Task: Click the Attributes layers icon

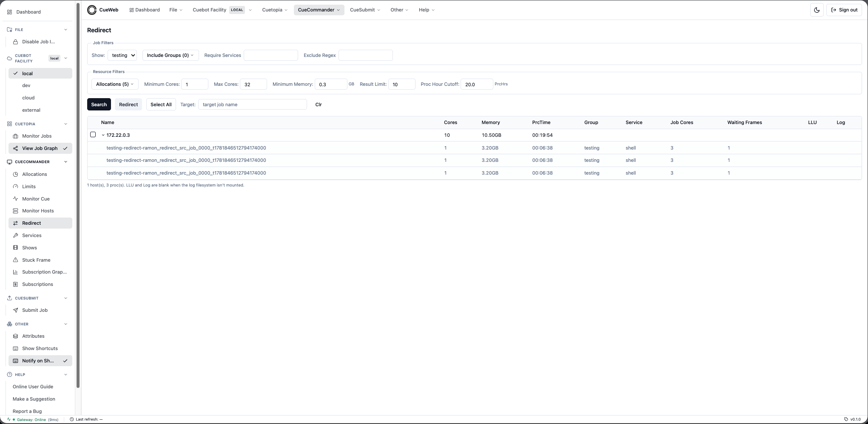Action: click(x=16, y=336)
